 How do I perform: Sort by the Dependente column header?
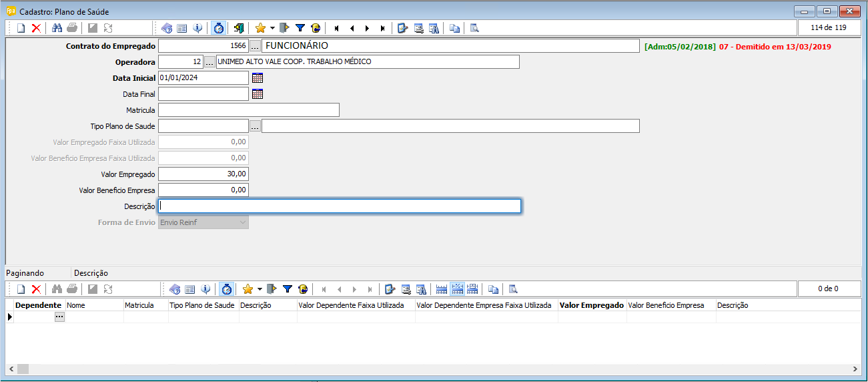tap(38, 305)
